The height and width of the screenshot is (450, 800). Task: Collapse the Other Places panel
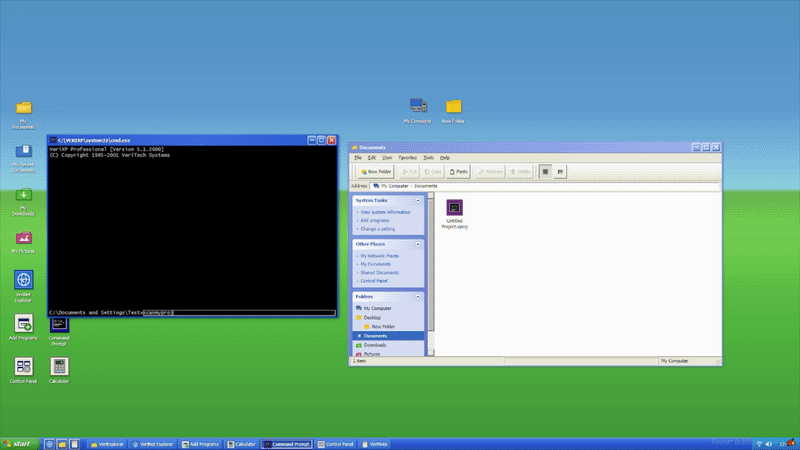click(x=418, y=244)
